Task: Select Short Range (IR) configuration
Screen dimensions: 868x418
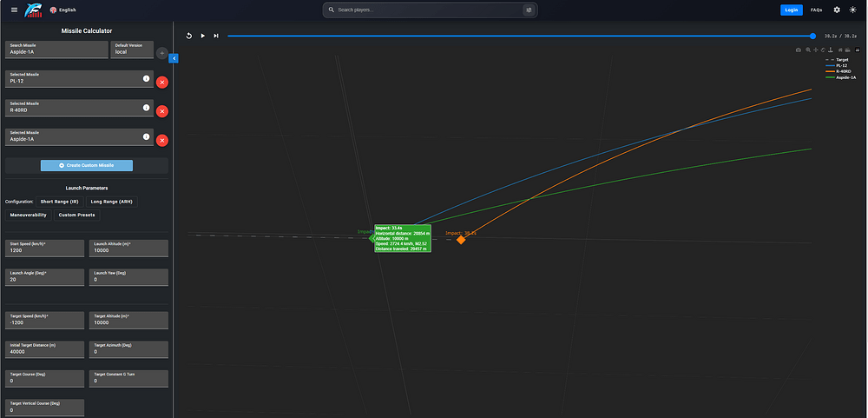Action: tap(59, 202)
